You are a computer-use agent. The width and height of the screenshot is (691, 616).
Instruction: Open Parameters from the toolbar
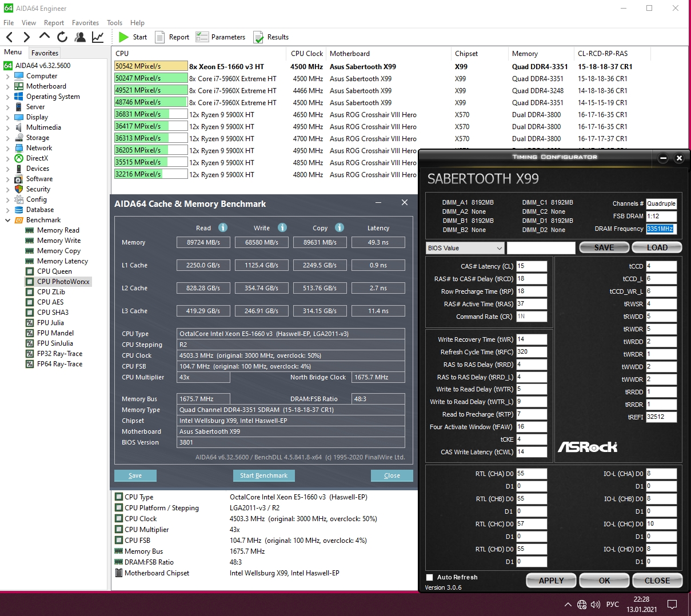[221, 37]
